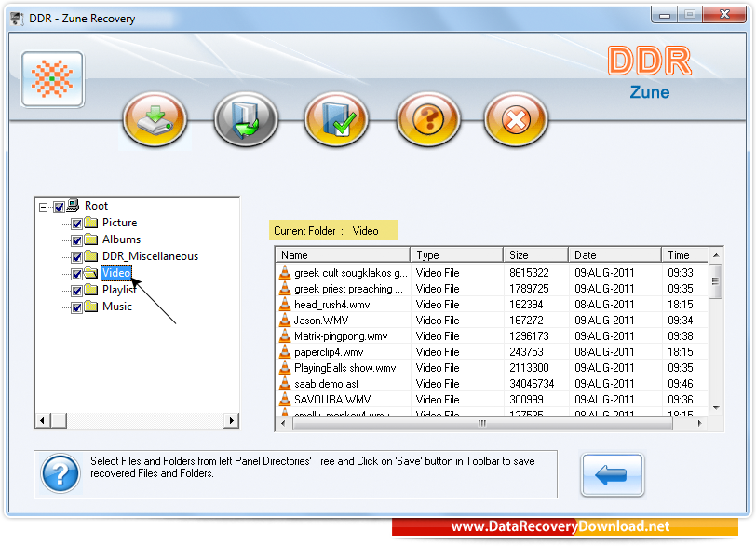Click VLC cone icon of Matrix-pingpong.wmv

click(285, 336)
